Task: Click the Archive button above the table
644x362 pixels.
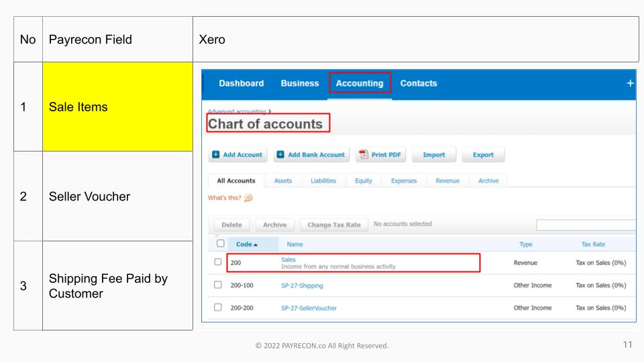Action: 275,225
